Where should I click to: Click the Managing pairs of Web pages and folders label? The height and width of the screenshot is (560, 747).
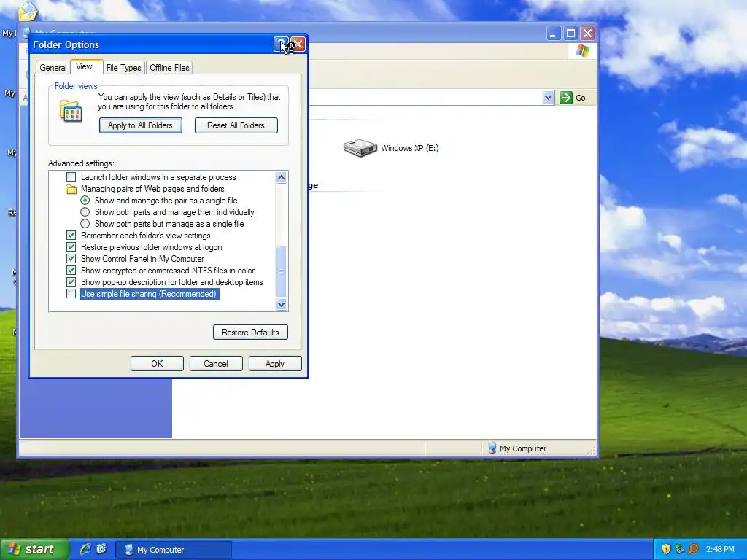point(152,189)
